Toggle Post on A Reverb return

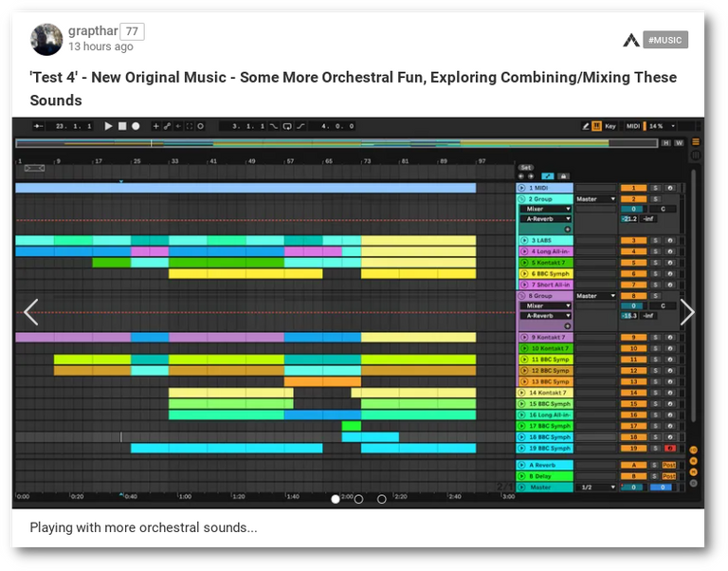668,465
